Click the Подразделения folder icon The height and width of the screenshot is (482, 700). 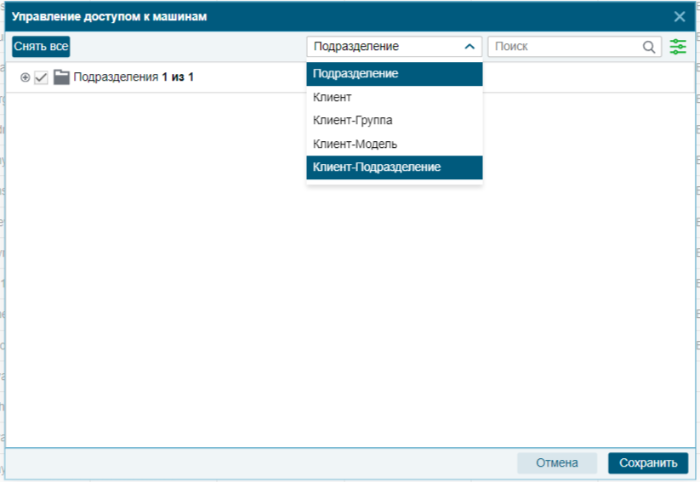[x=62, y=77]
